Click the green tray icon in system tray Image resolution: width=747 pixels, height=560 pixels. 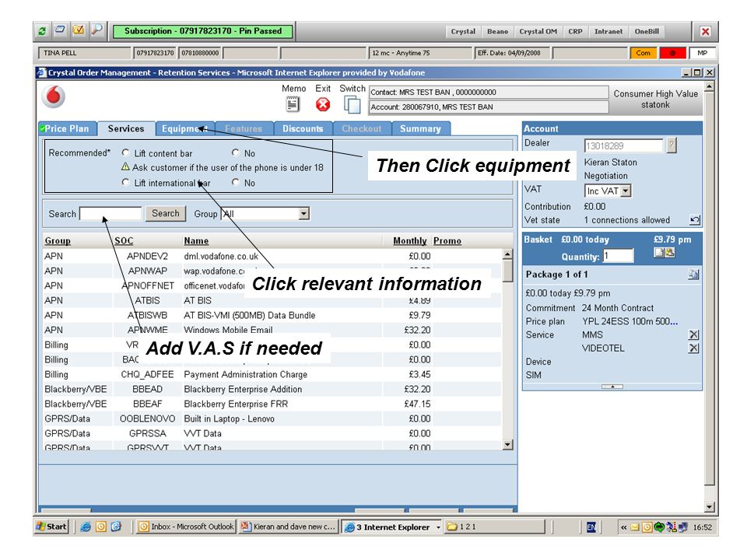point(659,527)
